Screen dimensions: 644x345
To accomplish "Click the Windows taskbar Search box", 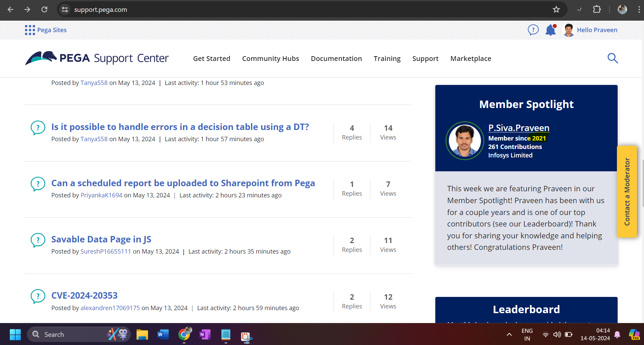I will tap(78, 335).
